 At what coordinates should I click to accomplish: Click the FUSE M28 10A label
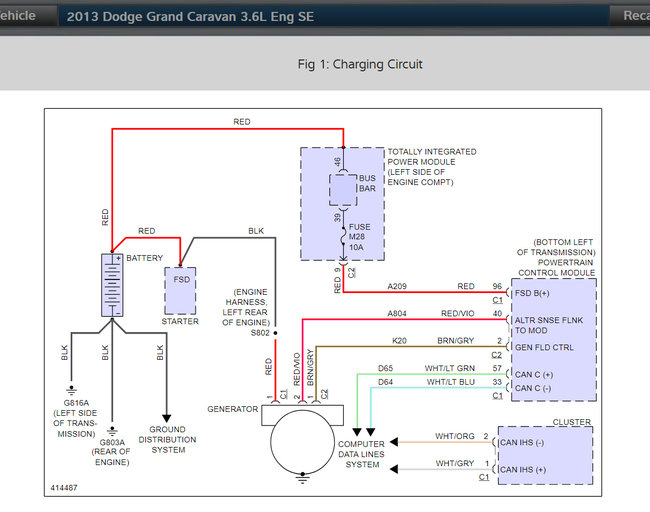(359, 237)
